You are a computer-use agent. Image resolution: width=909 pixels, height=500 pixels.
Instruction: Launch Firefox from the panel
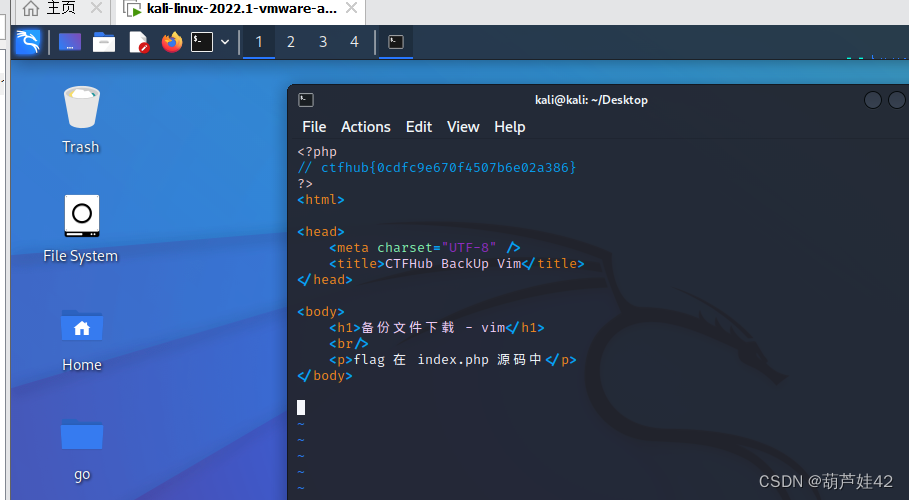coord(172,42)
